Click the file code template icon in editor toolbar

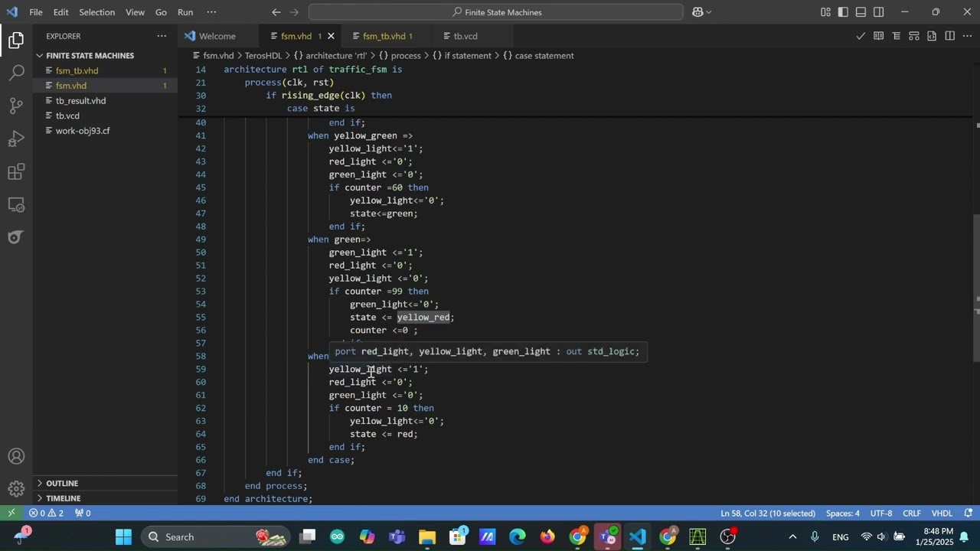pos(932,36)
